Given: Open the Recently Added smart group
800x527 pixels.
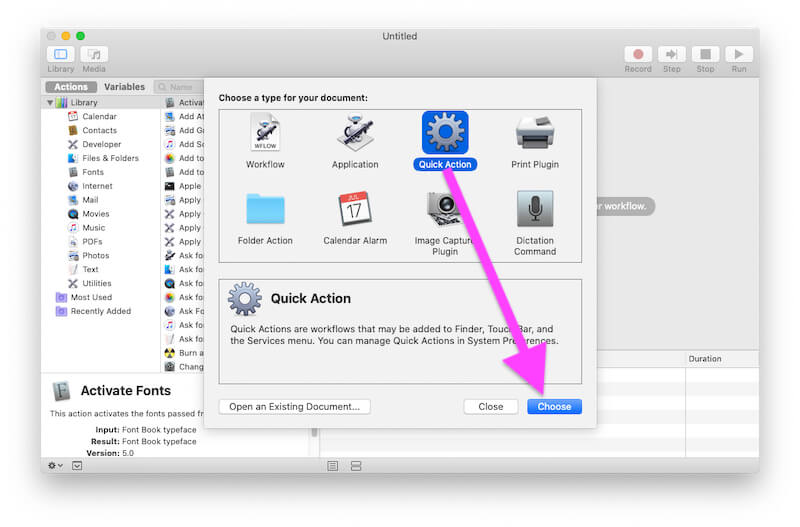Looking at the screenshot, I should click(x=101, y=311).
